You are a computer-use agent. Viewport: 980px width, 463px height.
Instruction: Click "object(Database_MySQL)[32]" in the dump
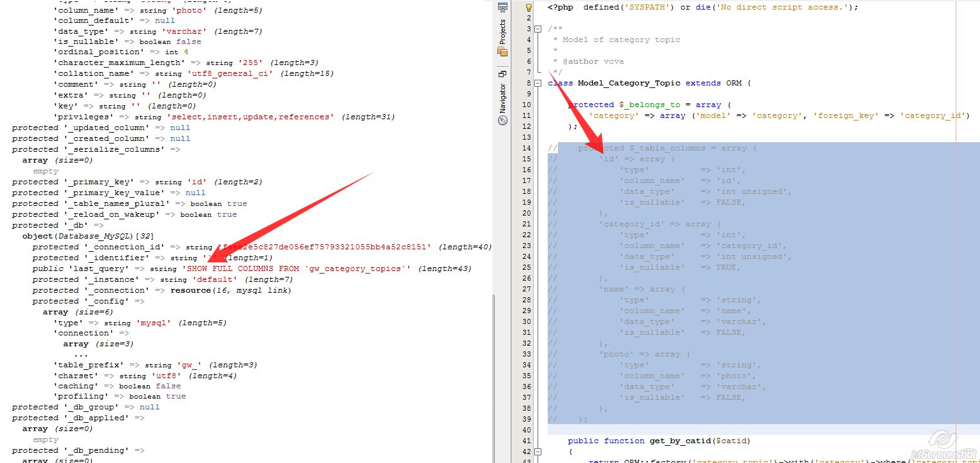coord(87,236)
